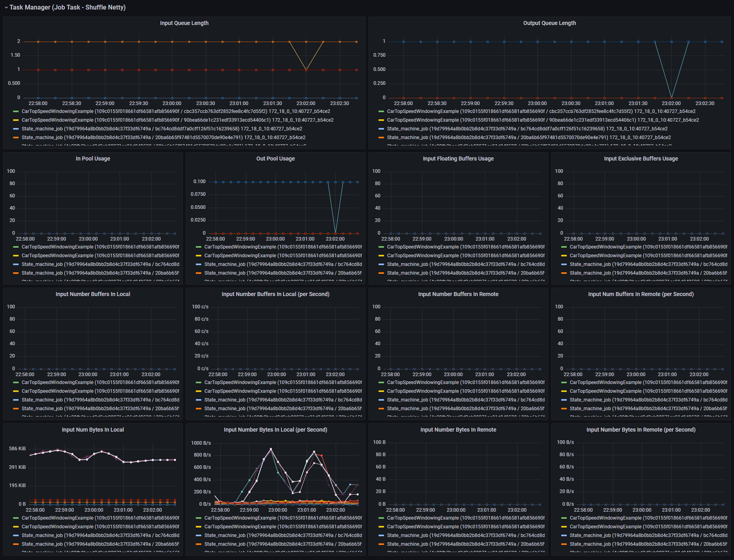Toggle State_machine_job 20ba6b65f in Input Number Buffers In Remote

point(466,409)
